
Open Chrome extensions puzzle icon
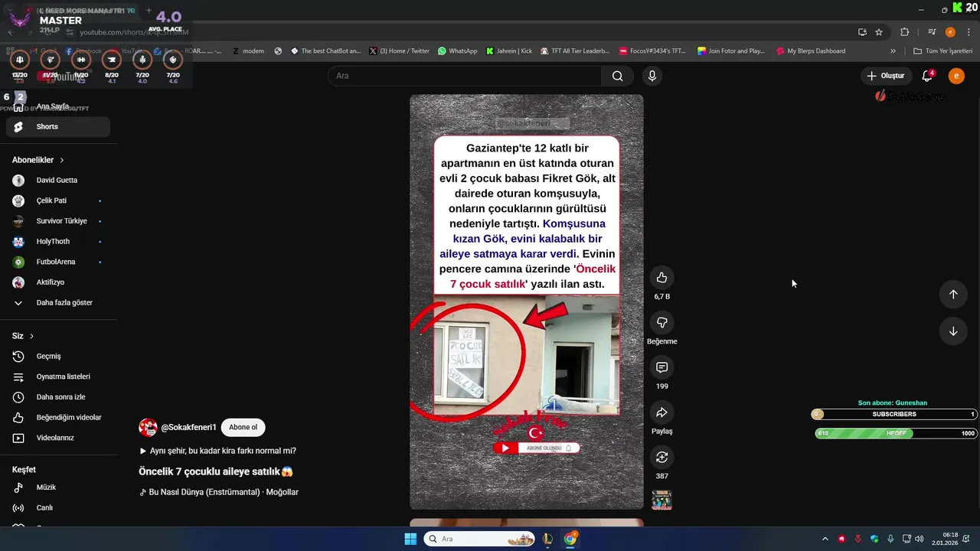point(904,32)
